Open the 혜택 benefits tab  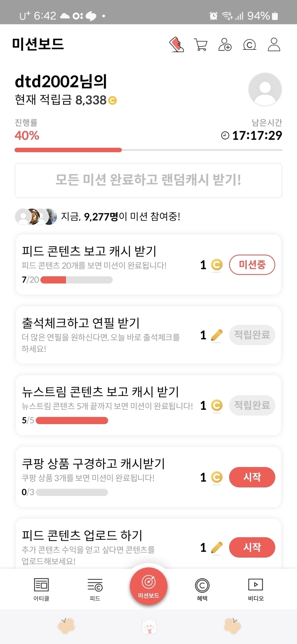click(202, 589)
